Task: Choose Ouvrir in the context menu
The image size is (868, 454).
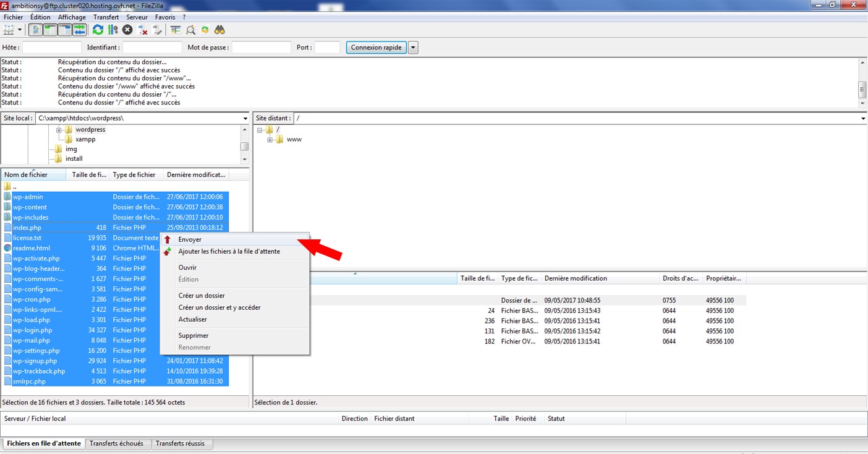Action: click(x=235, y=267)
